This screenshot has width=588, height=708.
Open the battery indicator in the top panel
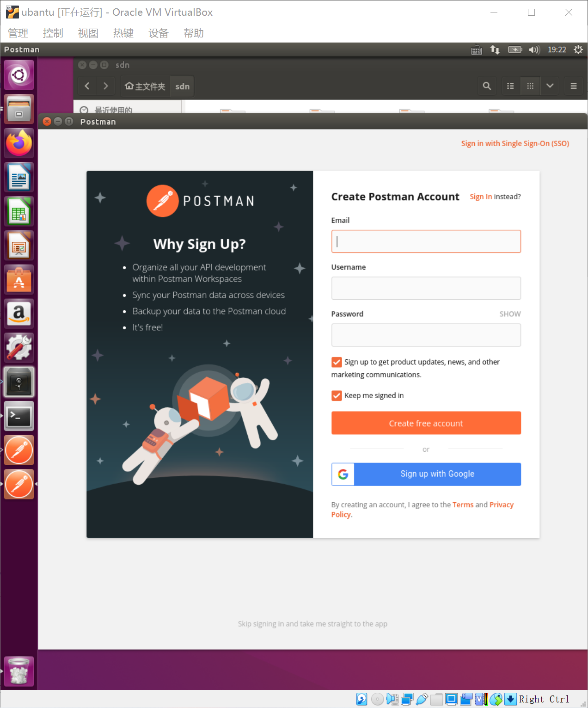tap(515, 50)
